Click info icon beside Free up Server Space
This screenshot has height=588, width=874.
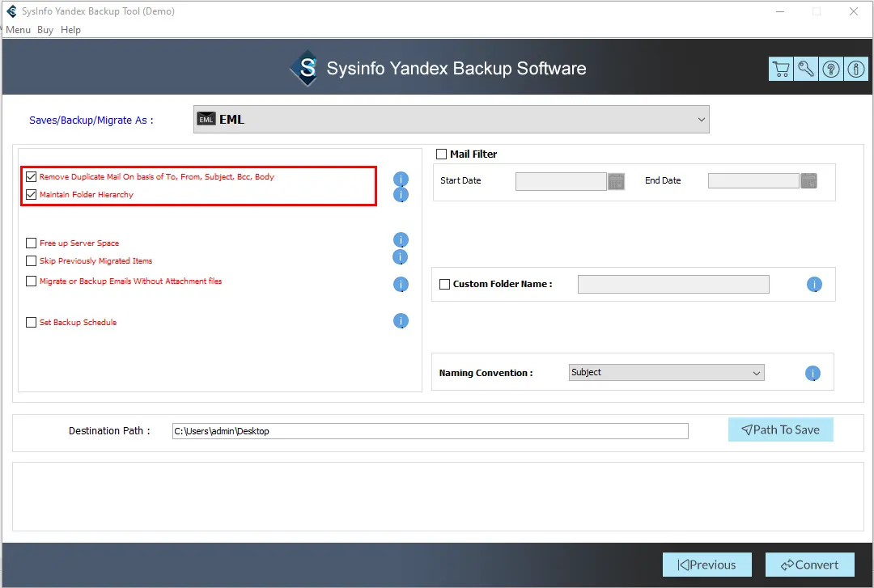[401, 240]
